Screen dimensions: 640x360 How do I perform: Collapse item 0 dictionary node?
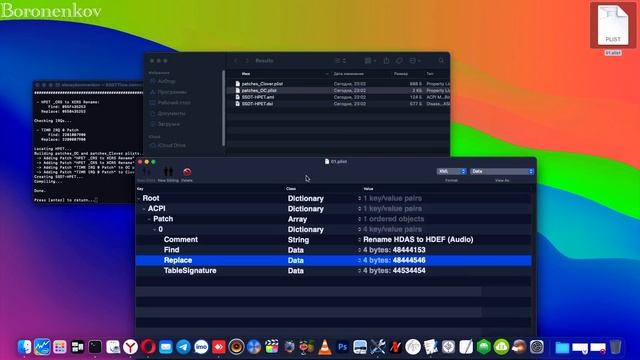(x=154, y=230)
